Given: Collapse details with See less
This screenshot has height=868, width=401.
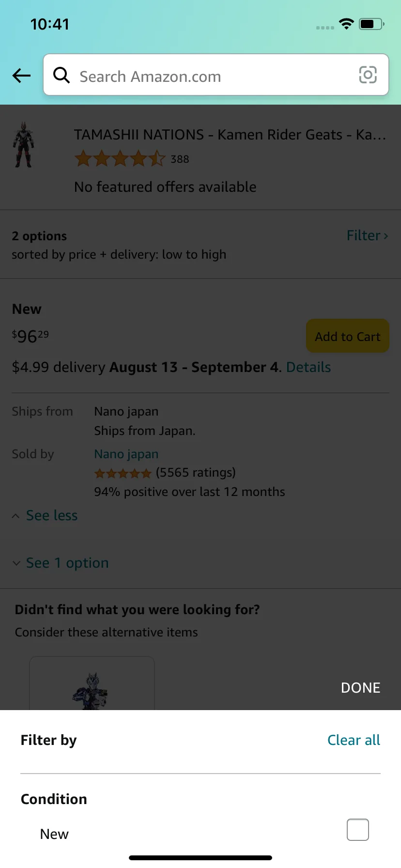Looking at the screenshot, I should [51, 516].
